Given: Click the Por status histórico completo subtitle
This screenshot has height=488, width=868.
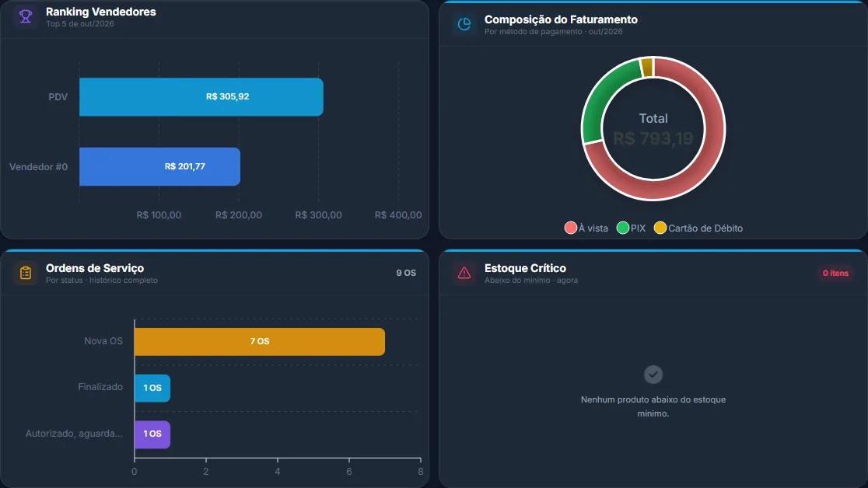Looking at the screenshot, I should point(101,281).
